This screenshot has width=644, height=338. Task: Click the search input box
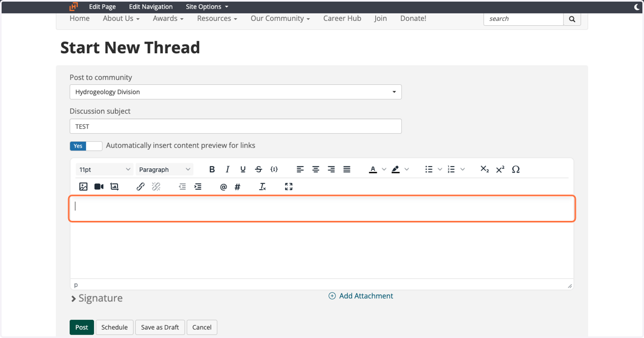[523, 19]
